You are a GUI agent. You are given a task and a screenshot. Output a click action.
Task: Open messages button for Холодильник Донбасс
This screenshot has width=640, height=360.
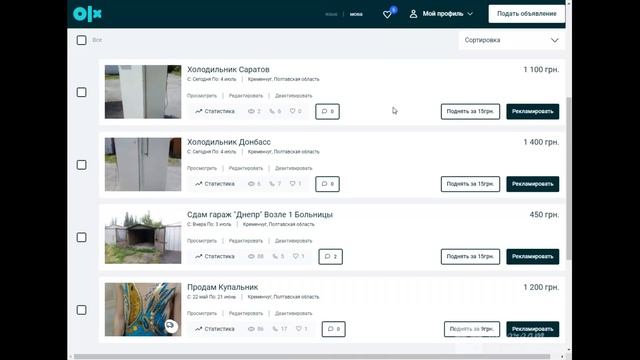[327, 184]
